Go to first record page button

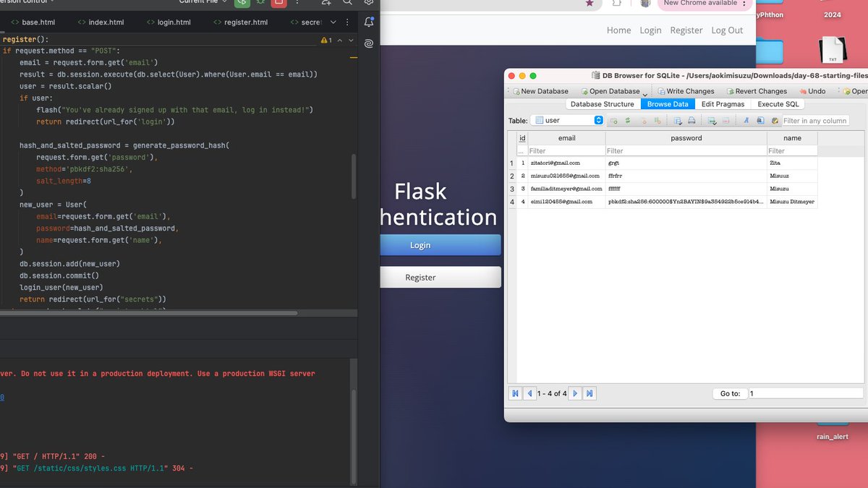516,393
